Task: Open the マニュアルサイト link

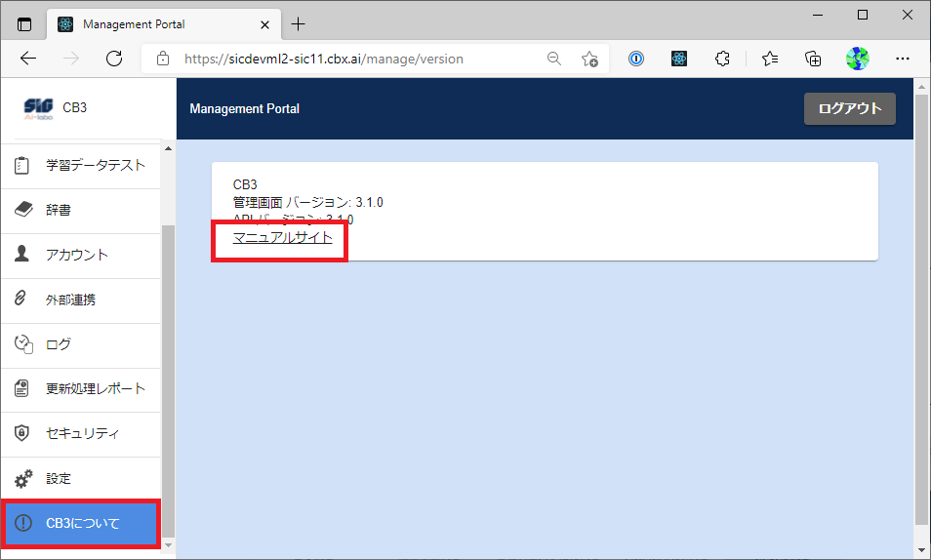Action: tap(282, 237)
